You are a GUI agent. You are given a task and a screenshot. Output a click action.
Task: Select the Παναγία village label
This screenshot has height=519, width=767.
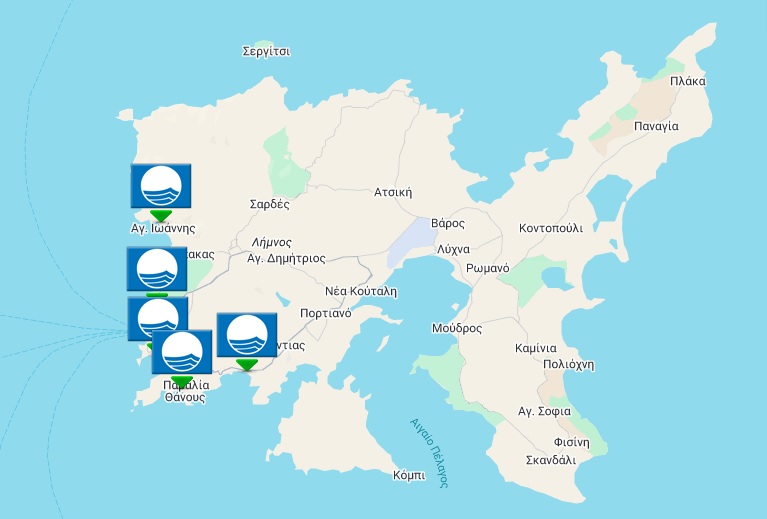[x=656, y=127]
